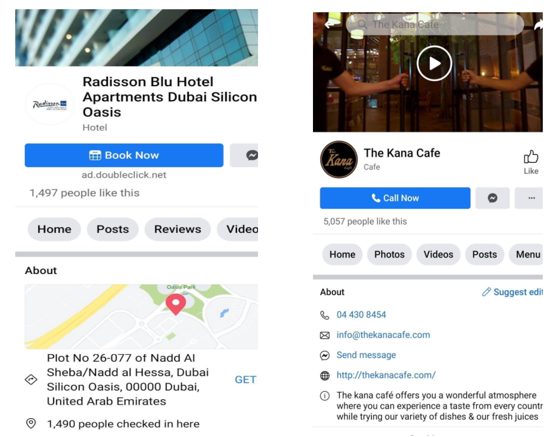Open the thekanacafe.com website link
Image resolution: width=558 pixels, height=437 pixels.
pos(386,375)
